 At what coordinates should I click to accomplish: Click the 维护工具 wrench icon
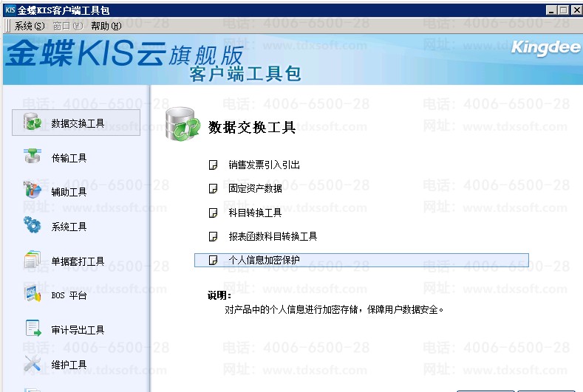[x=33, y=364]
